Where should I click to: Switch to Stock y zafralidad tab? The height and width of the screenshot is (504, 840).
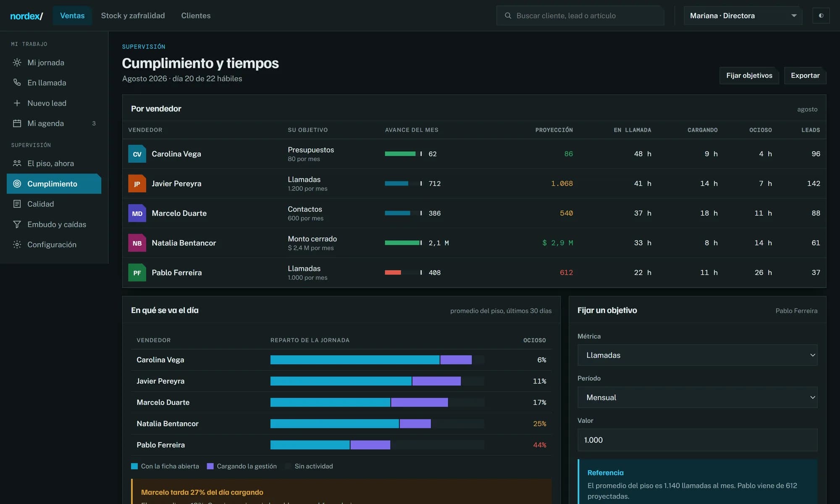point(133,16)
